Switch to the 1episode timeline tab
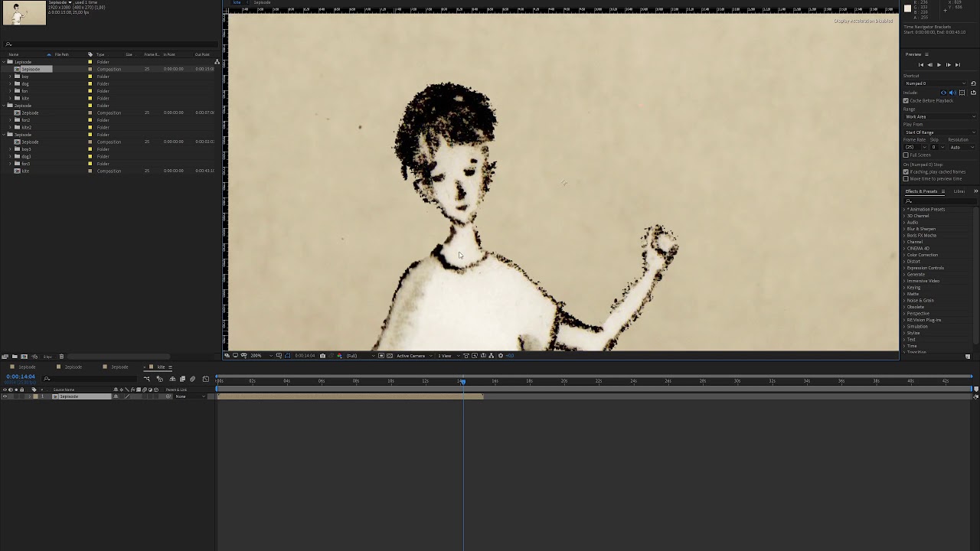The height and width of the screenshot is (551, 980). click(x=27, y=367)
